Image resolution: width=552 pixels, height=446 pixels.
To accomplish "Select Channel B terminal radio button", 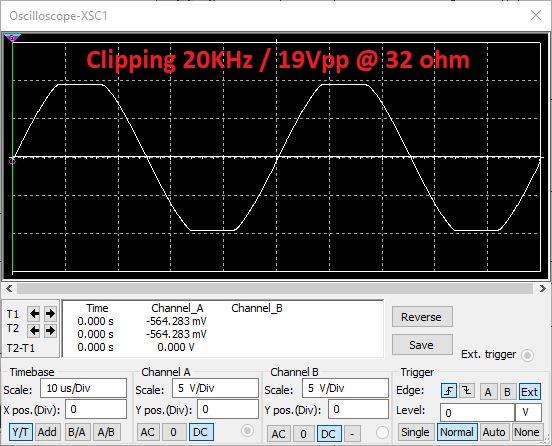I will pyautogui.click(x=382, y=433).
